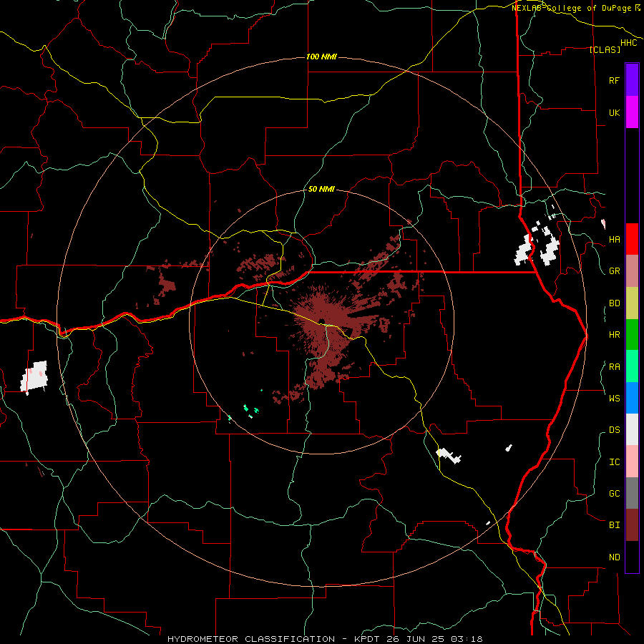The width and height of the screenshot is (644, 644).
Task: Click the HA legend label
Action: pos(614,240)
